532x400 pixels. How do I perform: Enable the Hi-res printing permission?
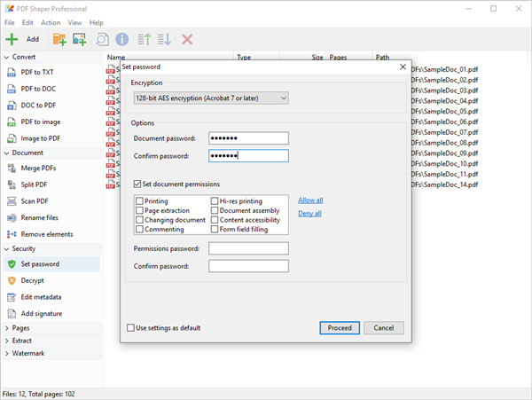[x=215, y=201]
